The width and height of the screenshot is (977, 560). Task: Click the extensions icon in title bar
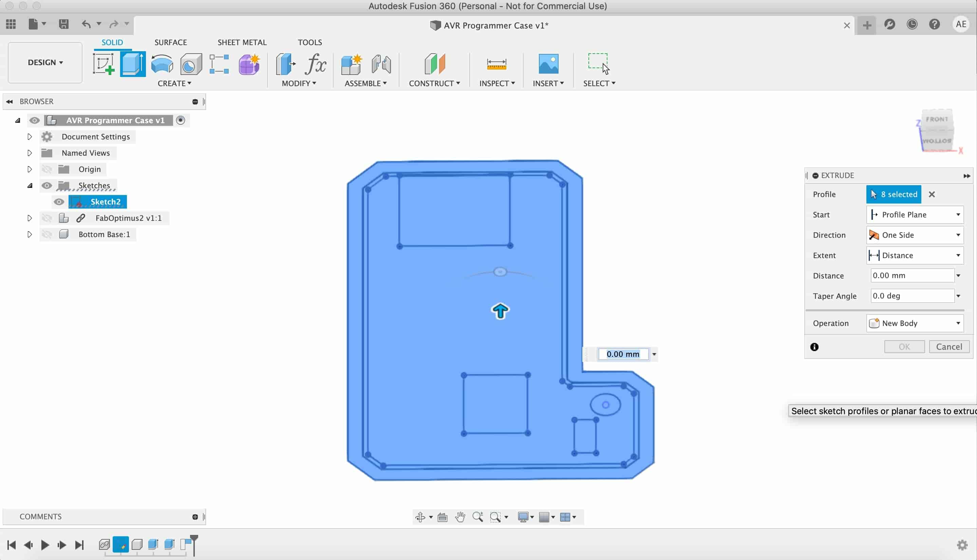pos(890,24)
